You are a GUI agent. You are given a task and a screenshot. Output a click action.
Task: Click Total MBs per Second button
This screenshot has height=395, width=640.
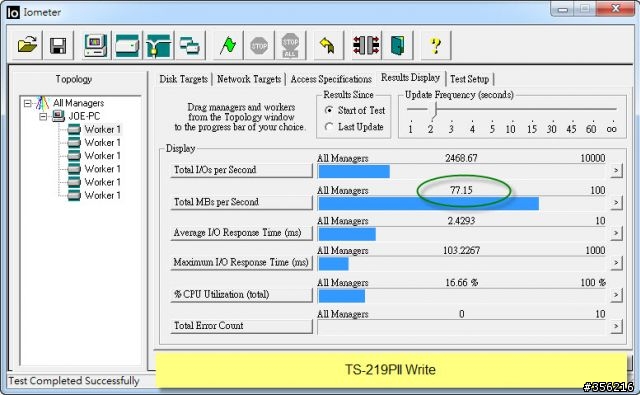(x=241, y=202)
